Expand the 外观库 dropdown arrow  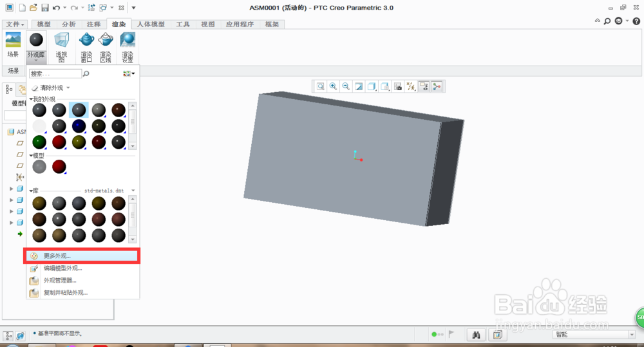[36, 61]
